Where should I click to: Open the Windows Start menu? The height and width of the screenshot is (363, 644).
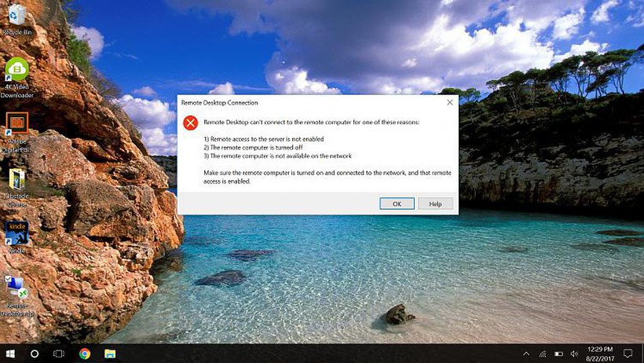click(x=10, y=354)
